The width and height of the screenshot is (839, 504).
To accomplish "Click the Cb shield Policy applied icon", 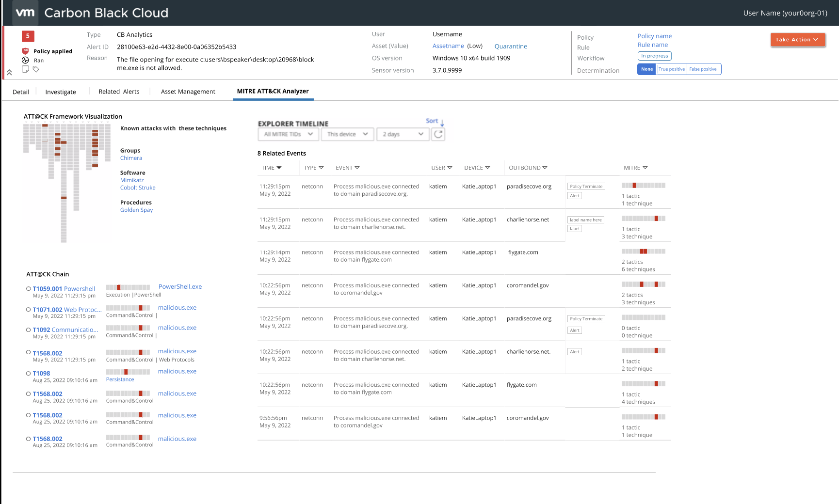I will [x=25, y=51].
